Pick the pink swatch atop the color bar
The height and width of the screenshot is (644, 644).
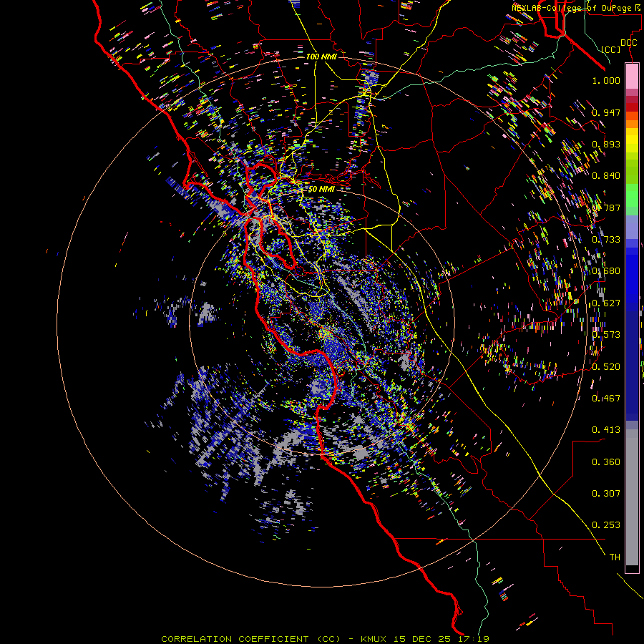632,77
